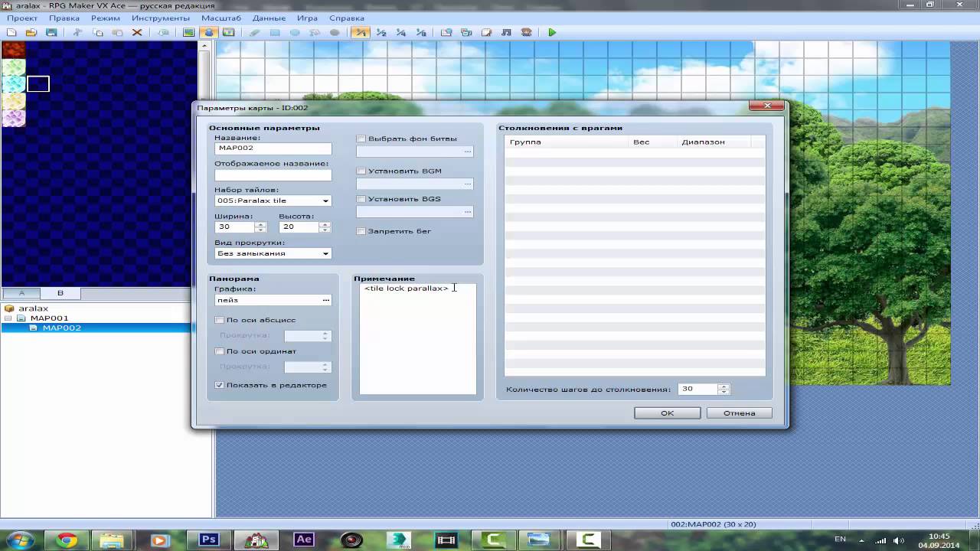This screenshot has height=551, width=980.
Task: Open the 'Игра' menu
Action: point(307,18)
